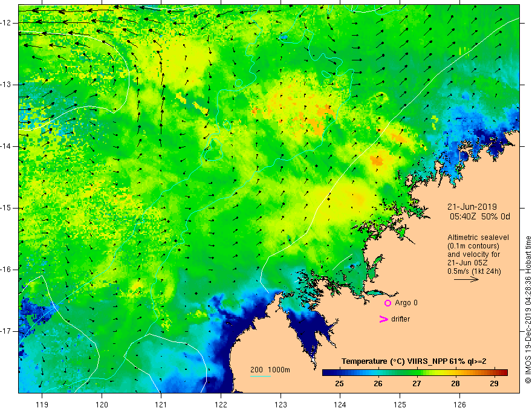Click the 'and velocity for' caption line
This screenshot has height=411, width=532.
[x=473, y=254]
